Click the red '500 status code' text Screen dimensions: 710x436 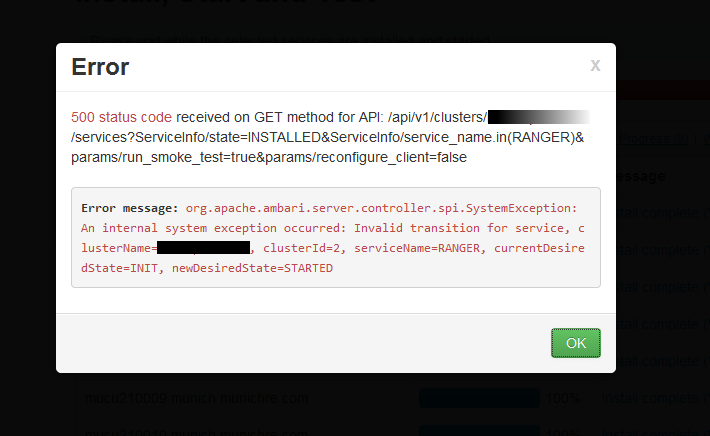122,117
